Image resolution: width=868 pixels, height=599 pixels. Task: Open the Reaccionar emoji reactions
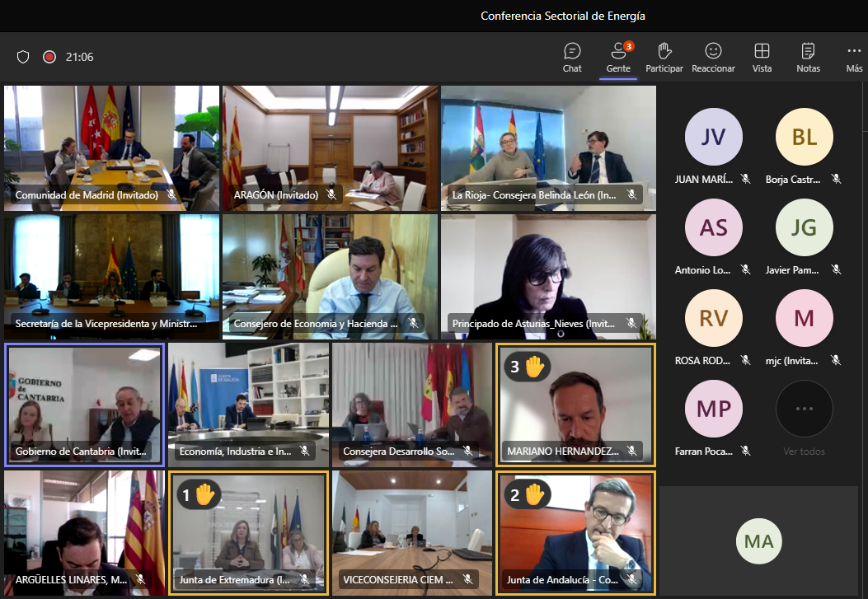(x=713, y=57)
